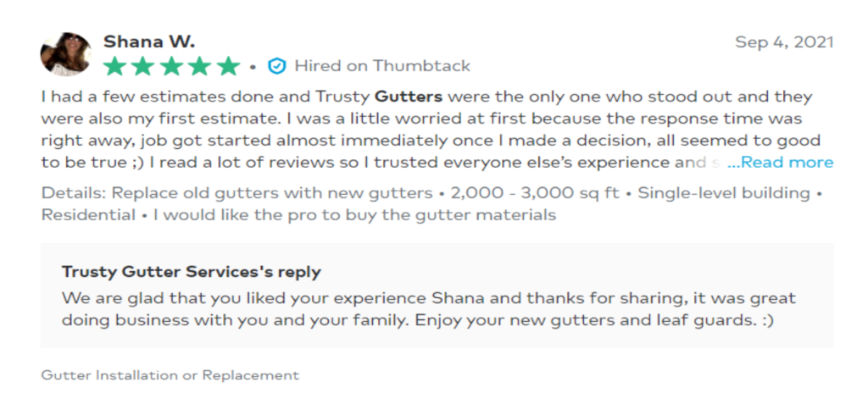Click the business reply message text
The height and width of the screenshot is (404, 868).
(428, 309)
